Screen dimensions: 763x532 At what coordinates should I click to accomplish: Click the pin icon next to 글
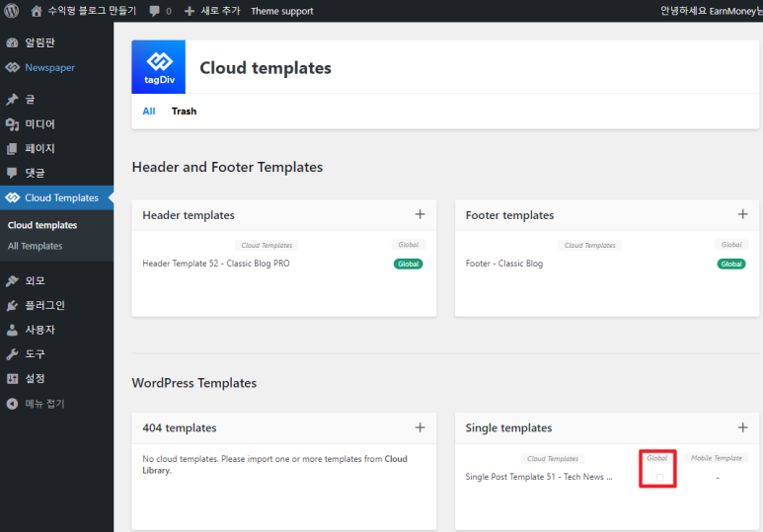tap(12, 100)
